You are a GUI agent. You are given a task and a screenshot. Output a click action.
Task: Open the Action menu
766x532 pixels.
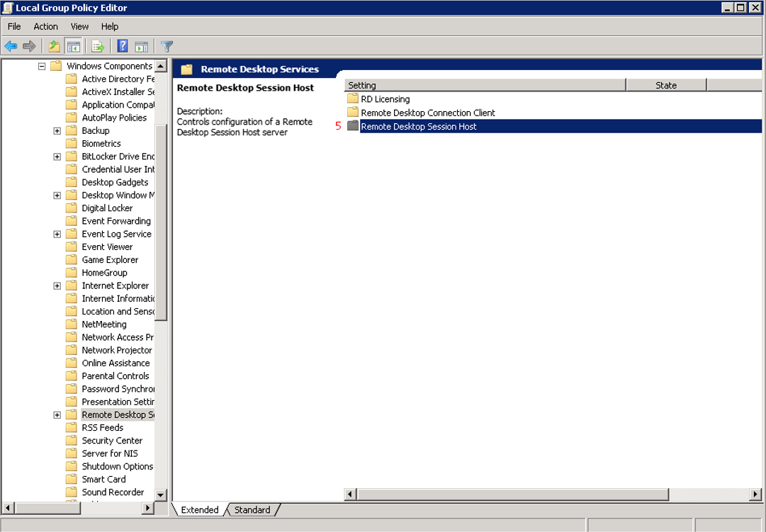[x=46, y=26]
